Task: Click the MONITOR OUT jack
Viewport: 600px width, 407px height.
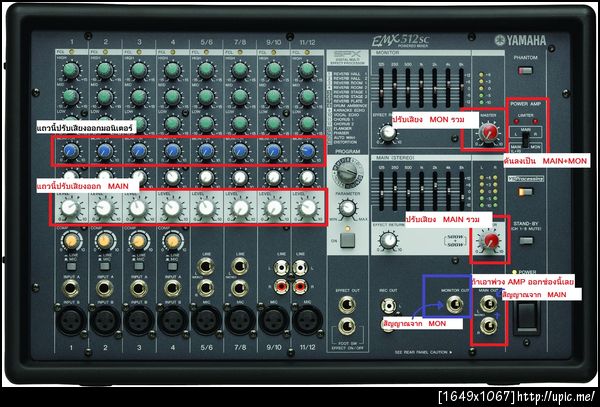Action: 455,305
